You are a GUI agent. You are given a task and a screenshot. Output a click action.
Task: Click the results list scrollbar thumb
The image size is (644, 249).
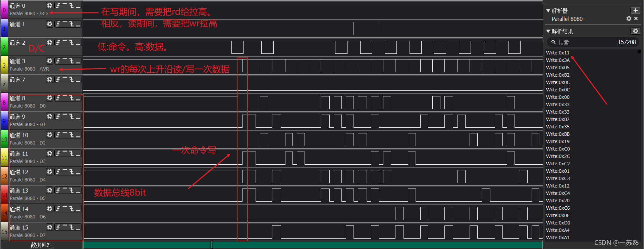pyautogui.click(x=639, y=51)
